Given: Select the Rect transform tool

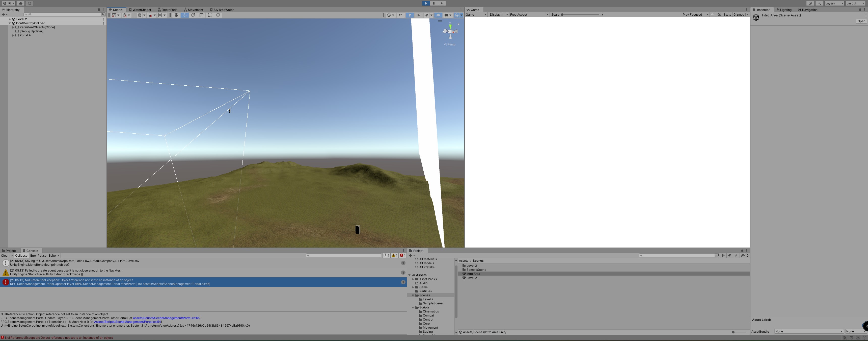Looking at the screenshot, I should point(210,15).
